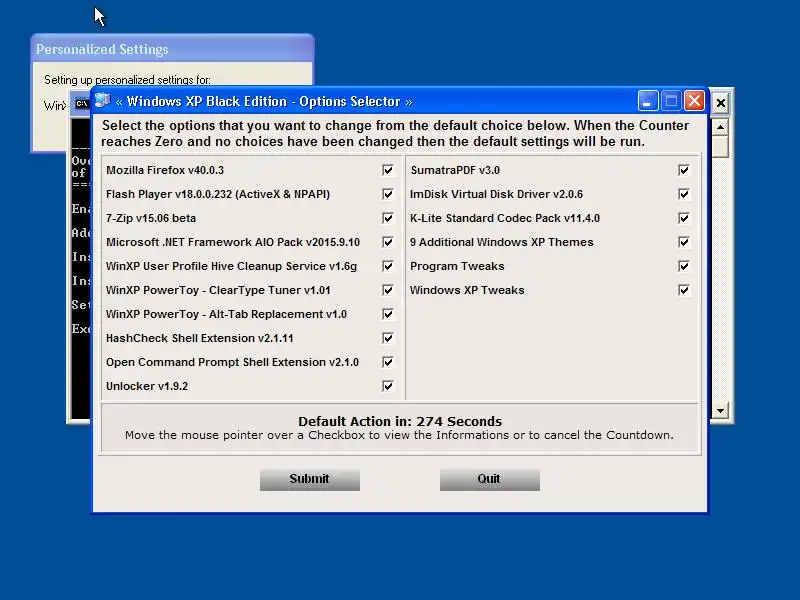The width and height of the screenshot is (800, 600).
Task: Click the Unlocker v1.9.2 label text
Action: coord(147,386)
